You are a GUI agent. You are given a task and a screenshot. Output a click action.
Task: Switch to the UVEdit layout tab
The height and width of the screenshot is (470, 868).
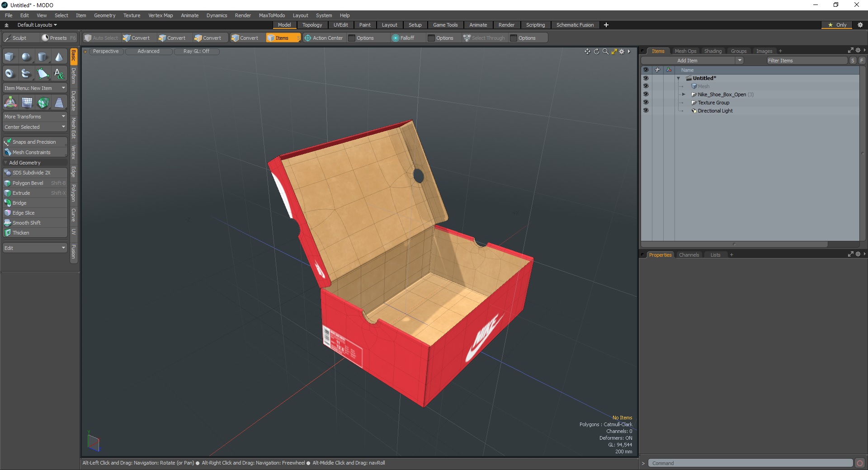[x=340, y=25]
